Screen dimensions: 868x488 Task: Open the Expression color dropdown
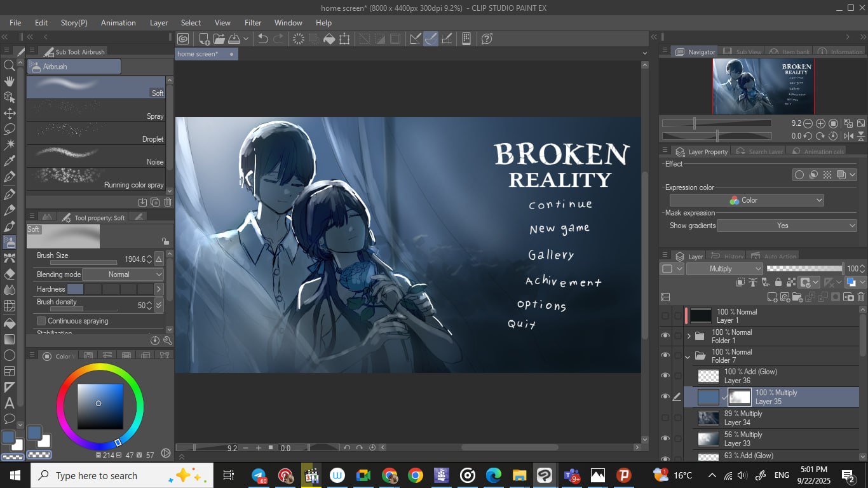(747, 200)
